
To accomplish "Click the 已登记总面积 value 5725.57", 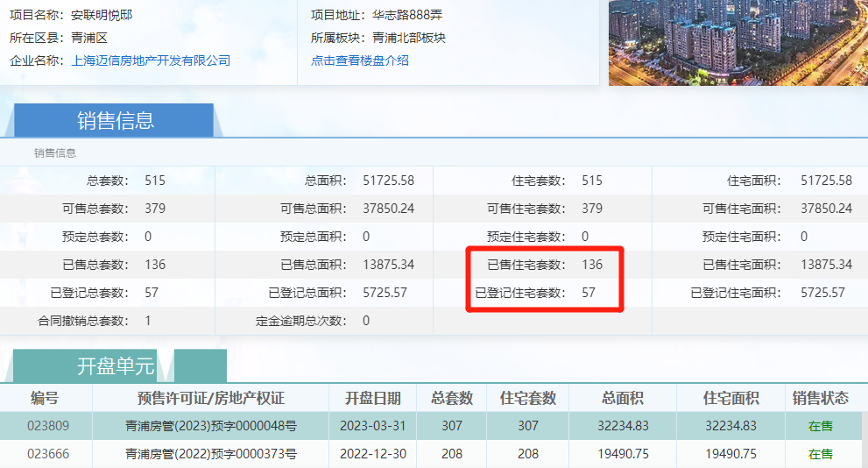I will tap(385, 293).
